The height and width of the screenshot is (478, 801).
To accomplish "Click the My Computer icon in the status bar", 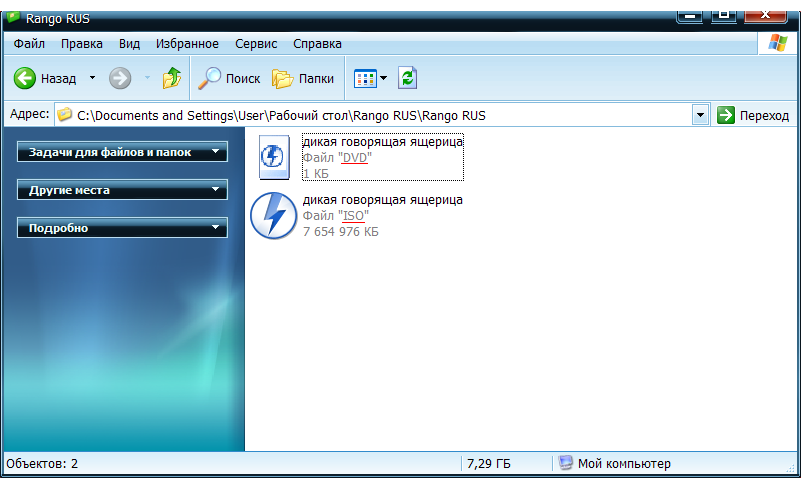I will pos(566,463).
